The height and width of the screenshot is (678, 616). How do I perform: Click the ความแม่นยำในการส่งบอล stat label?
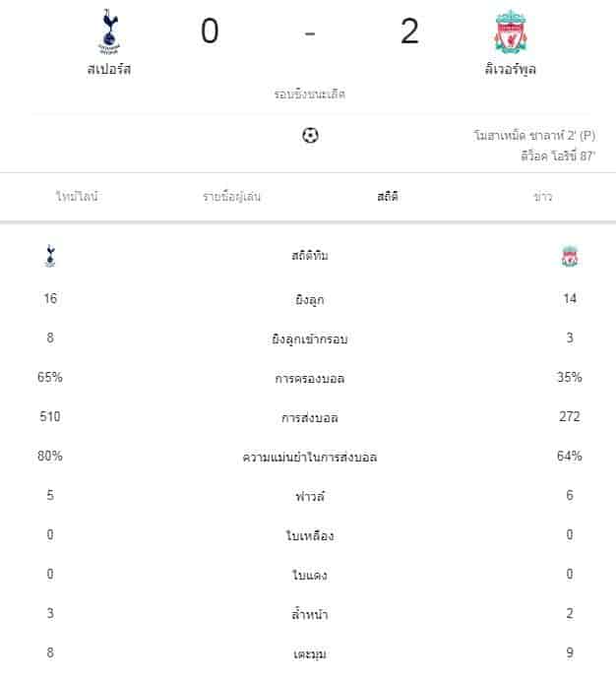pyautogui.click(x=310, y=457)
